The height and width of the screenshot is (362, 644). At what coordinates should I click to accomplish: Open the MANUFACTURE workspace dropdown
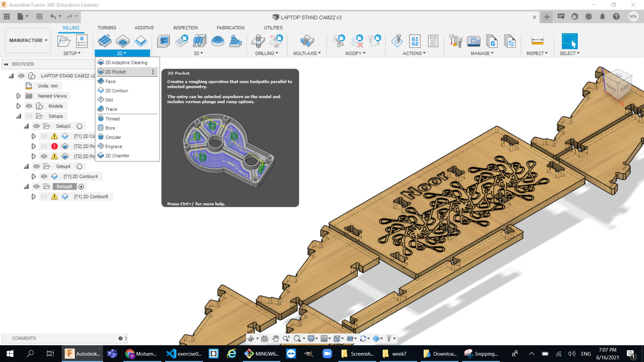point(28,40)
